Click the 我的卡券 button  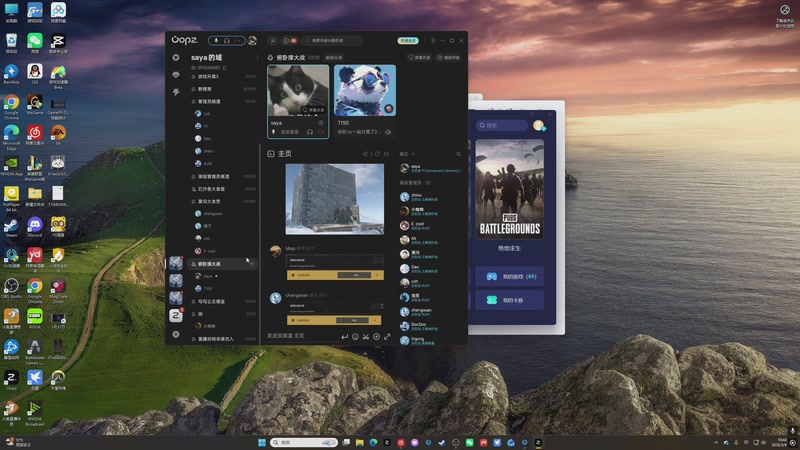click(x=510, y=300)
